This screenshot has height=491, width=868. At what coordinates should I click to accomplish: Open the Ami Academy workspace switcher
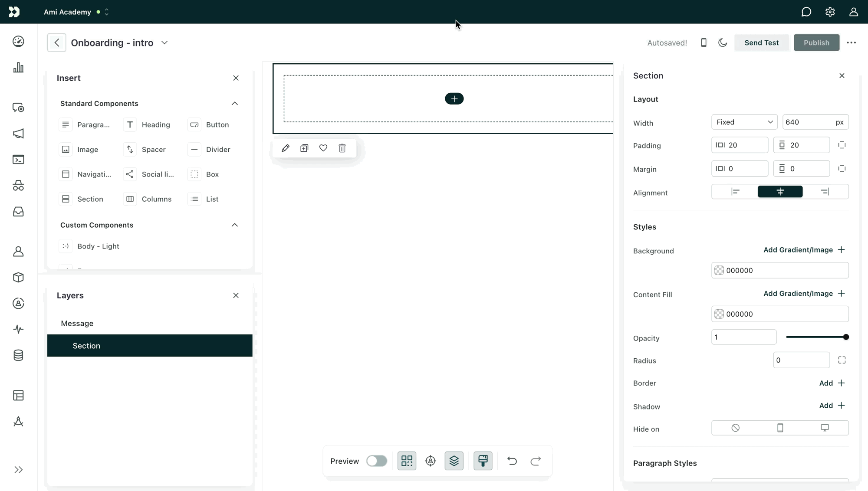pyautogui.click(x=105, y=12)
